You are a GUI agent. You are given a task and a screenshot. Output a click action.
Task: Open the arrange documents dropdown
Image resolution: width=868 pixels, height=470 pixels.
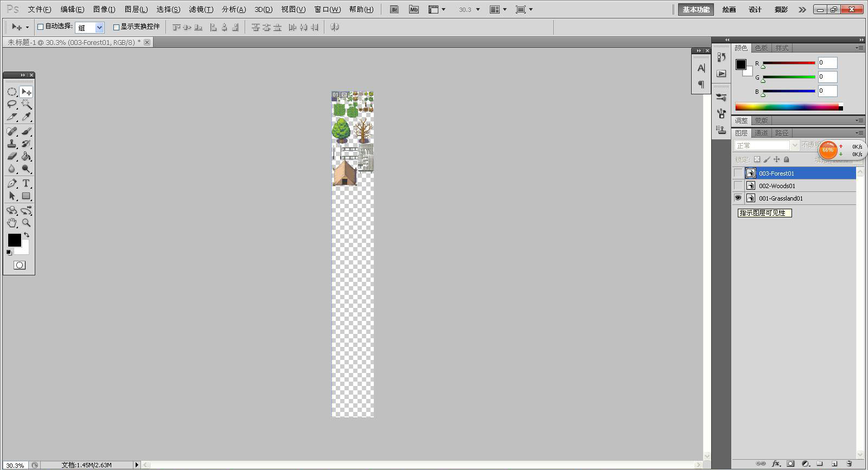(x=498, y=9)
